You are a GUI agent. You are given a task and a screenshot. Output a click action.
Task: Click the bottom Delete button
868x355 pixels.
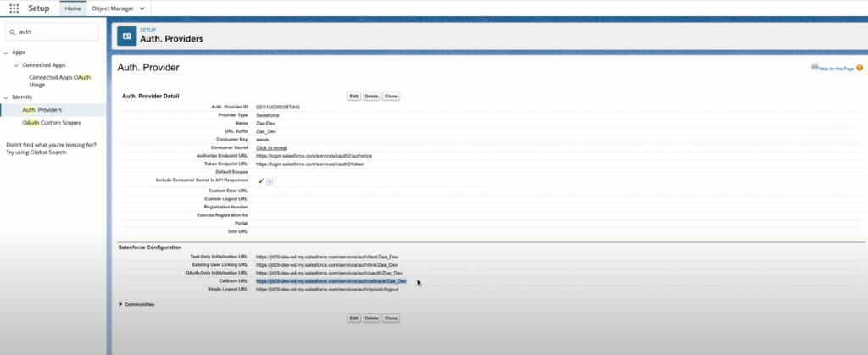point(371,318)
